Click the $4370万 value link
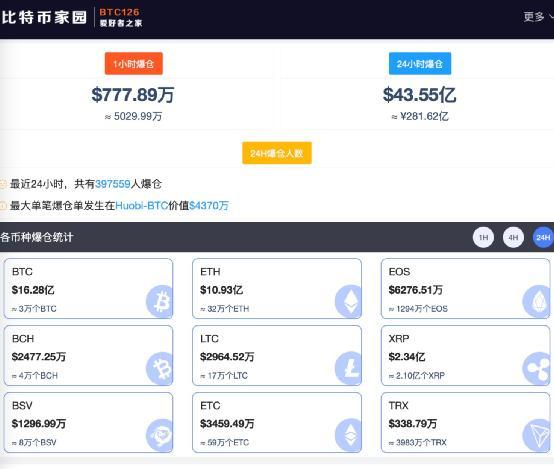 coord(209,206)
